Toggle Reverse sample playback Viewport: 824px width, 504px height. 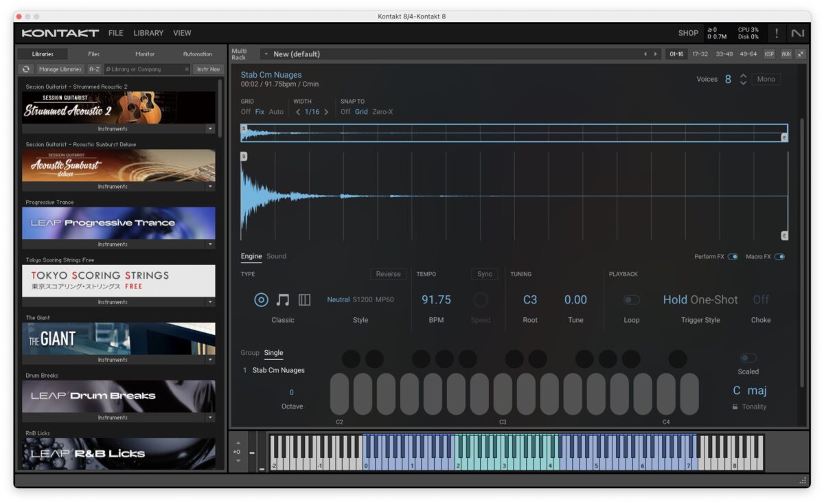pos(388,274)
